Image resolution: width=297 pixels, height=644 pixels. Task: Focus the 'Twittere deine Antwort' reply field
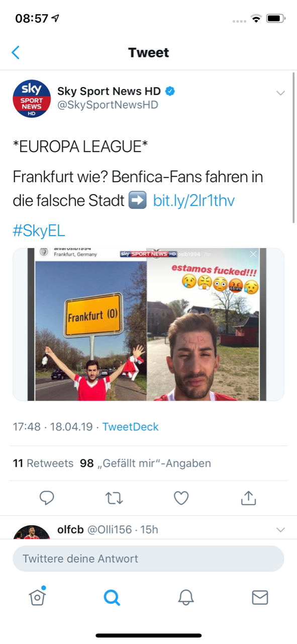148,558
